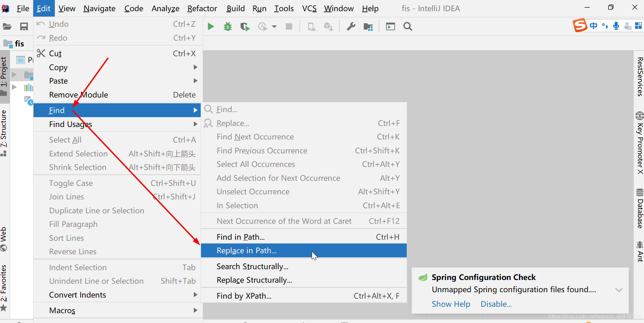Click Disable link in Spring notification
644x323 pixels.
(x=496, y=304)
